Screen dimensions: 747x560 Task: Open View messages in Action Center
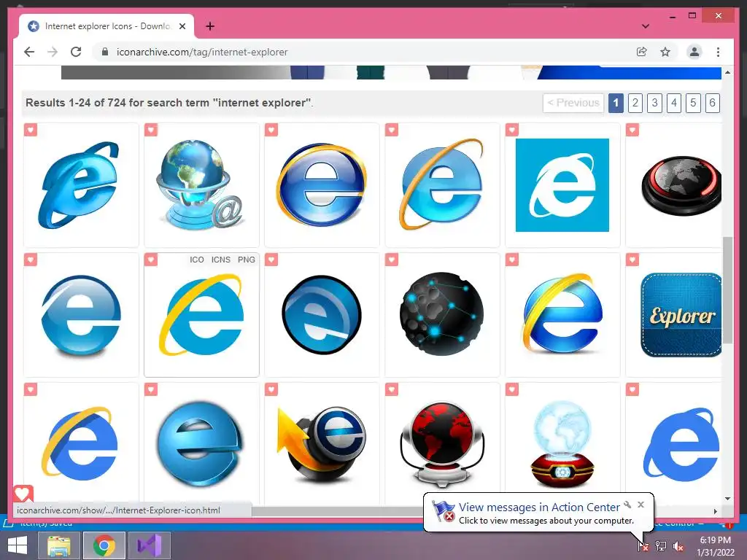(539, 507)
